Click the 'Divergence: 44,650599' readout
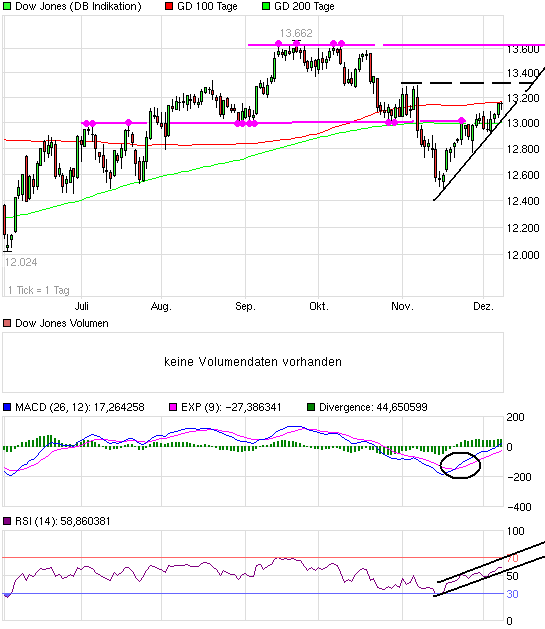The image size is (545, 629). 373,407
